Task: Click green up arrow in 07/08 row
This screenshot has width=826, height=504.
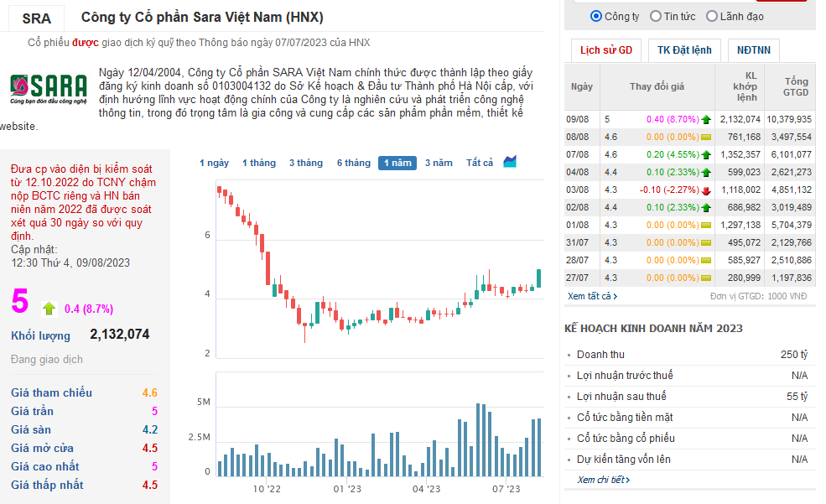Action: click(706, 155)
